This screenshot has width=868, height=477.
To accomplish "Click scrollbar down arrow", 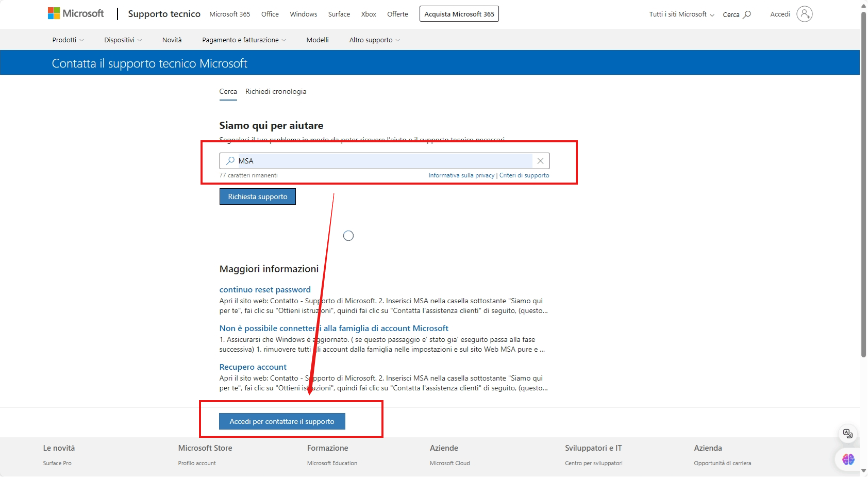I will [x=864, y=471].
